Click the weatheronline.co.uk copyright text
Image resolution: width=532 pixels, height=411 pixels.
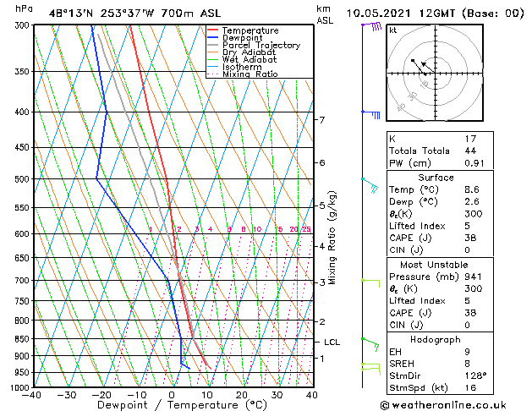(x=443, y=405)
